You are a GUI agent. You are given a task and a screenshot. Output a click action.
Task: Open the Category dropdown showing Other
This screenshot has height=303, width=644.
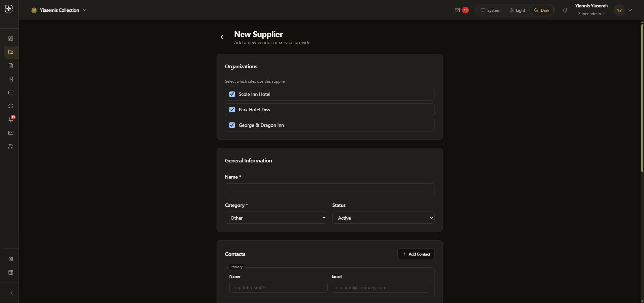[x=276, y=218]
